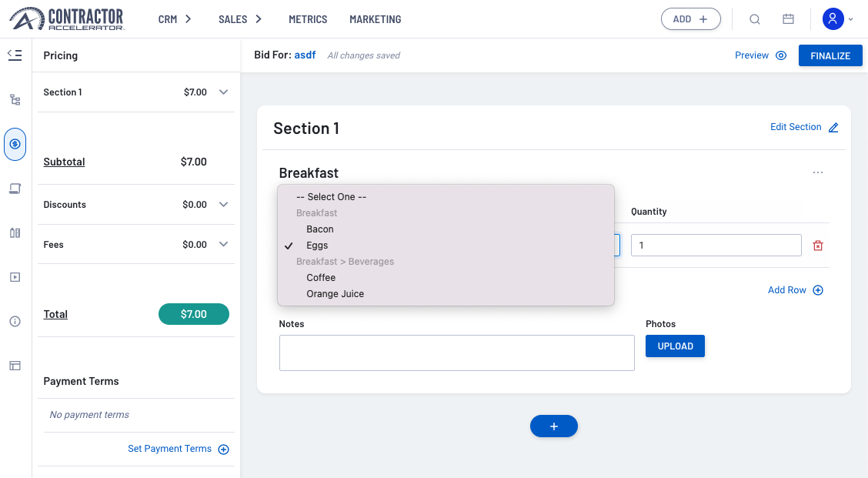Expand the Discounts section

pyautogui.click(x=224, y=204)
